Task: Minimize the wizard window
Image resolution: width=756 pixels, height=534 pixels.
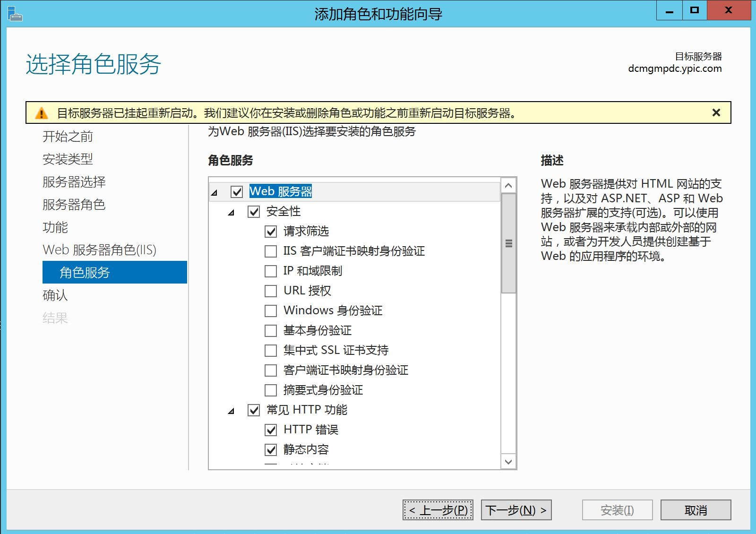Action: pyautogui.click(x=669, y=10)
